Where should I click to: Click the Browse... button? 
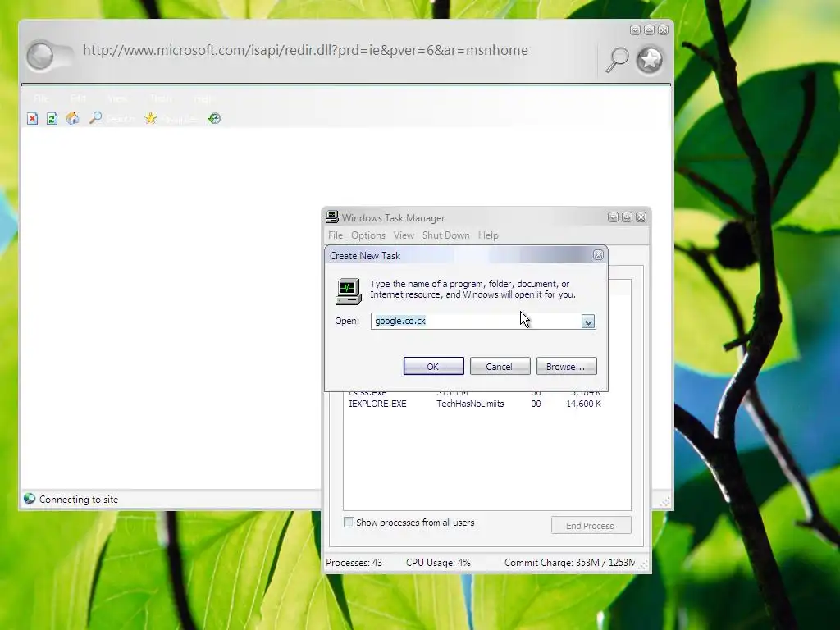point(566,367)
